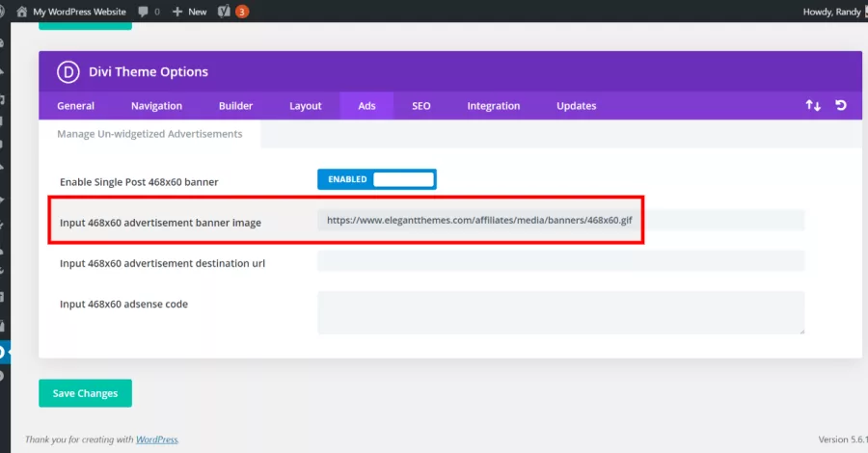This screenshot has height=453, width=868.
Task: Open My WordPress Website site link
Action: (x=79, y=12)
